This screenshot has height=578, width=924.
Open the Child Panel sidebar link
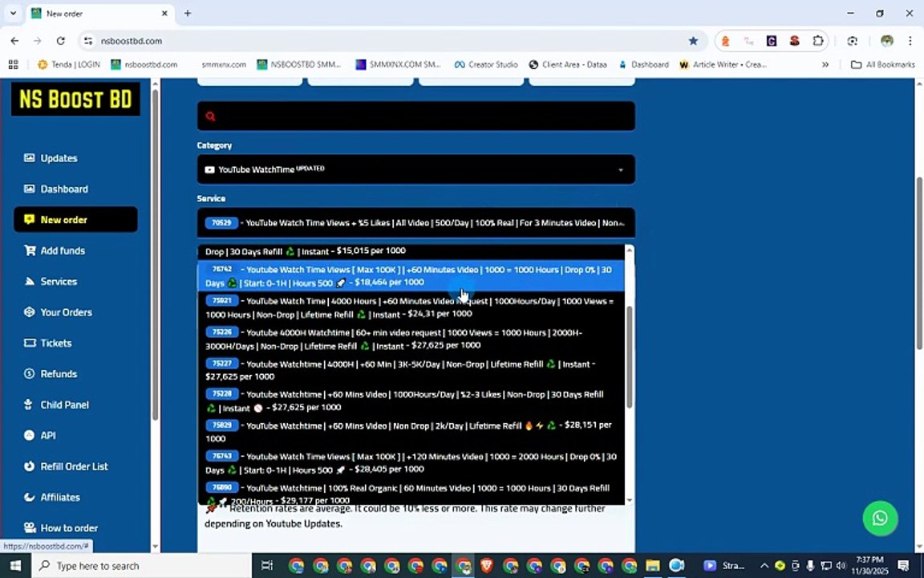[x=64, y=405]
